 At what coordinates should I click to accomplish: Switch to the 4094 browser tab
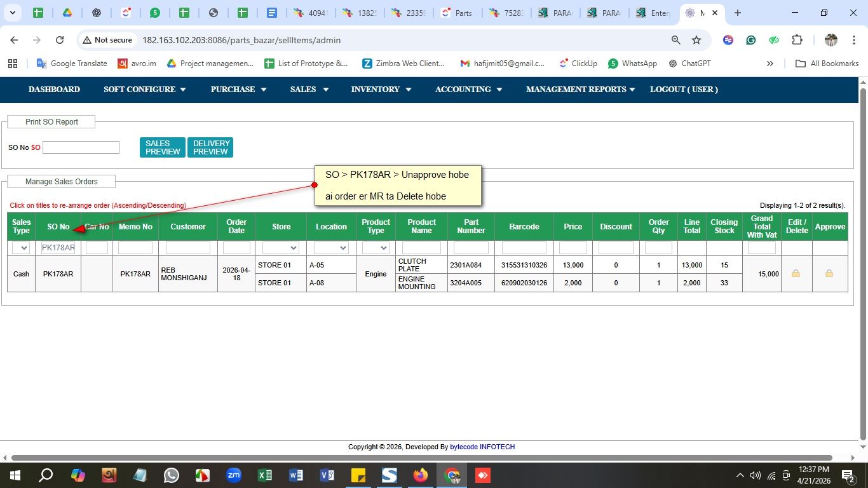point(310,13)
